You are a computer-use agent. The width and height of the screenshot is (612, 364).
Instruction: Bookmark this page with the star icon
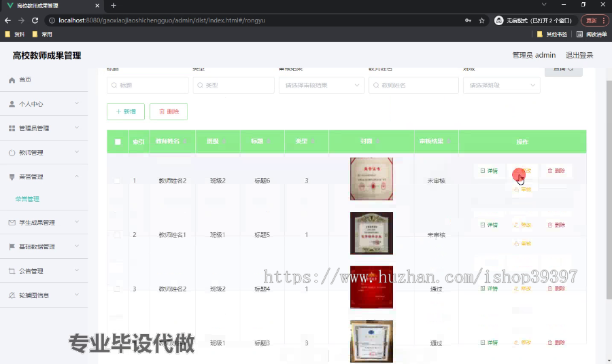click(481, 20)
